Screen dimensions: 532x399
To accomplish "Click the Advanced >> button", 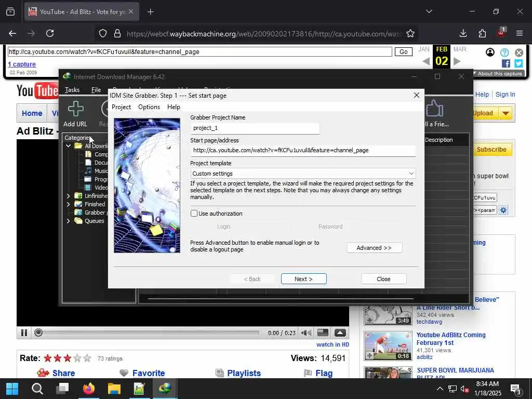I will pyautogui.click(x=374, y=248).
